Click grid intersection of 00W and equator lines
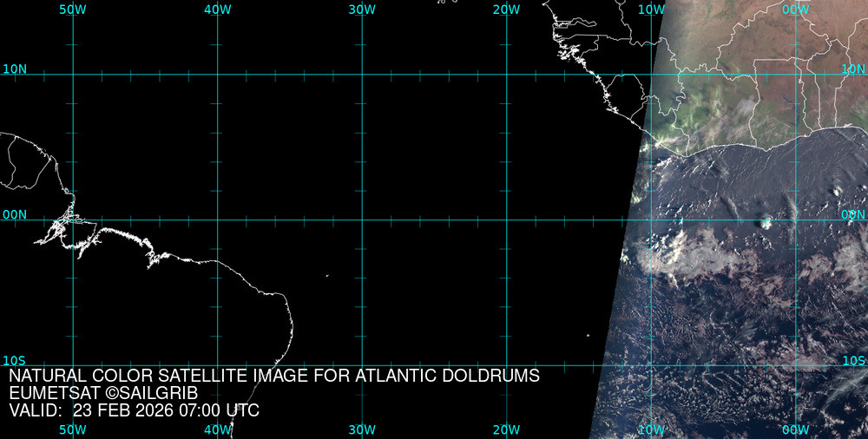Screen dimensions: 868x439 pyautogui.click(x=795, y=219)
